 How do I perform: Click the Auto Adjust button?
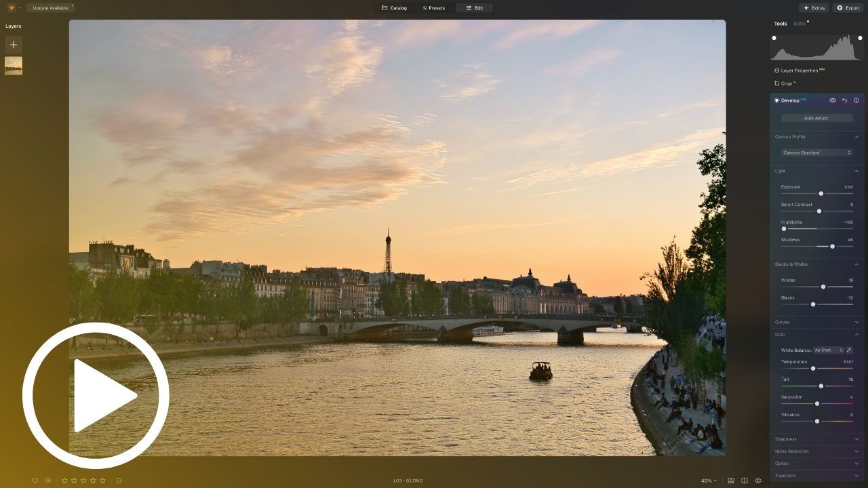coord(816,118)
